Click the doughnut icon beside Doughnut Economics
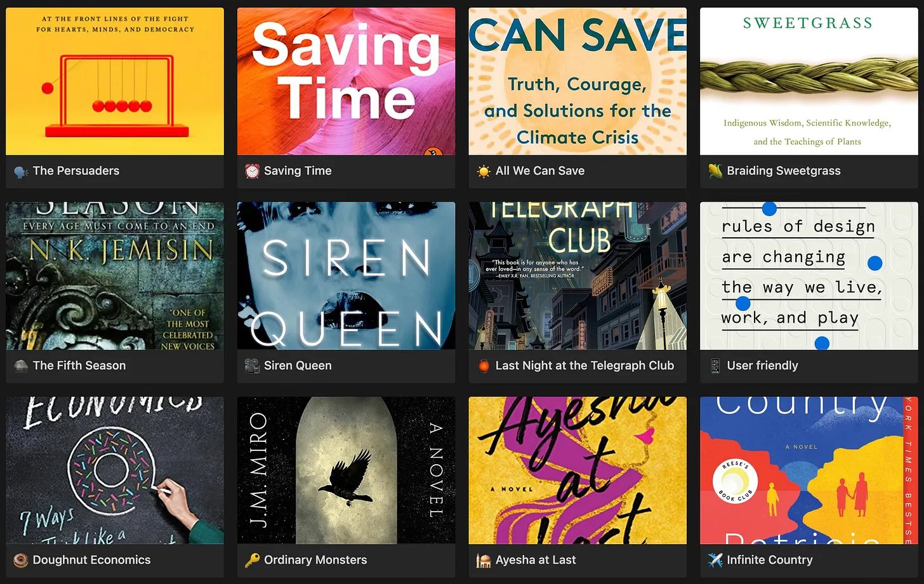Screen dimensions: 924x584 point(21,561)
